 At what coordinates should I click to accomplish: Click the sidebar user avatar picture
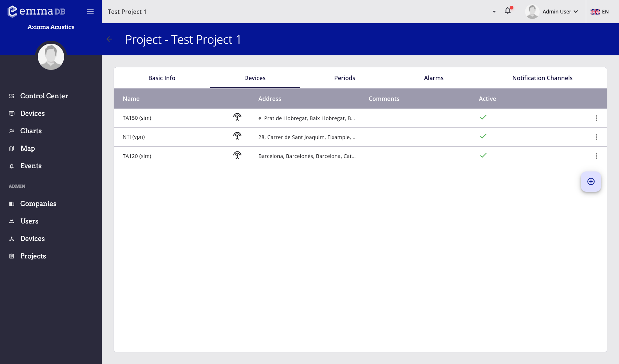[x=51, y=57]
